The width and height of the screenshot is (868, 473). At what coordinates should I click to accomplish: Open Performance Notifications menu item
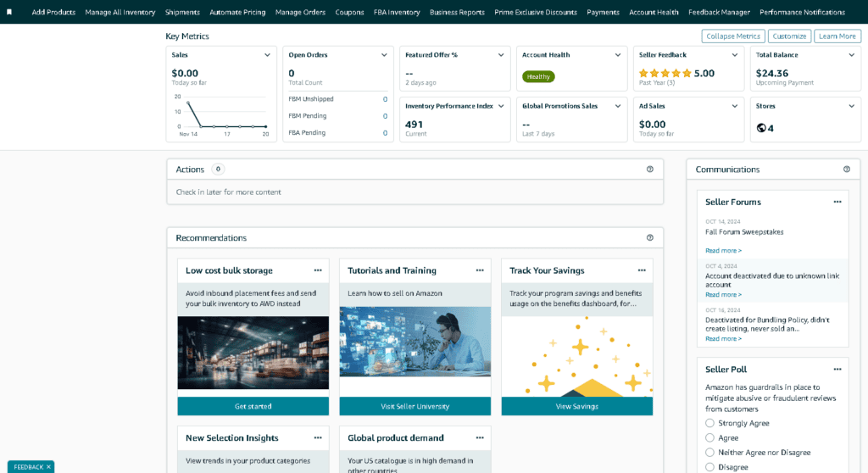(x=802, y=12)
